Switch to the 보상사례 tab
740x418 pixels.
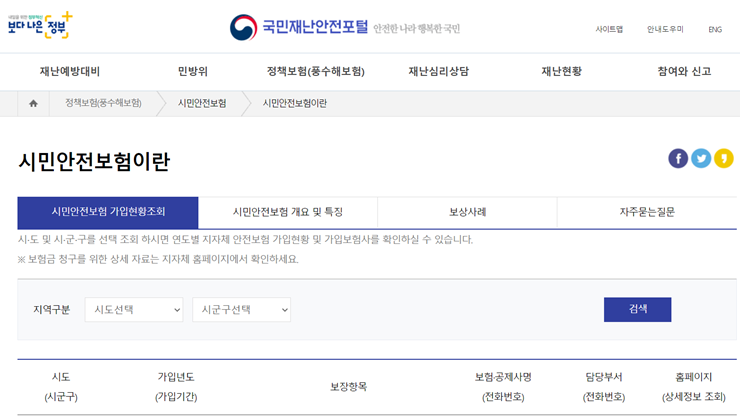pyautogui.click(x=468, y=213)
